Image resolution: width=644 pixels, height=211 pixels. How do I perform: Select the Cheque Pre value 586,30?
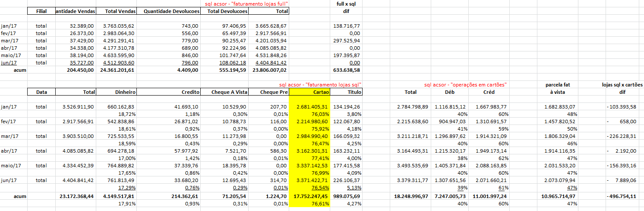(x=277, y=151)
